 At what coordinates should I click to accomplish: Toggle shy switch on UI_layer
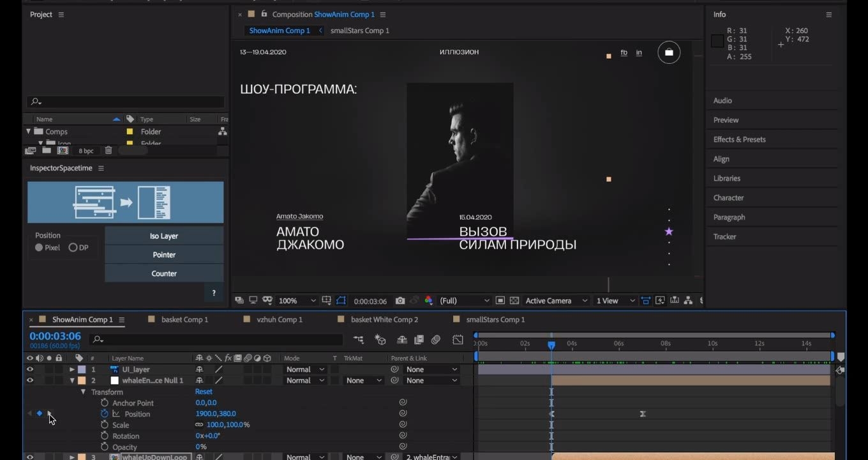click(x=199, y=369)
